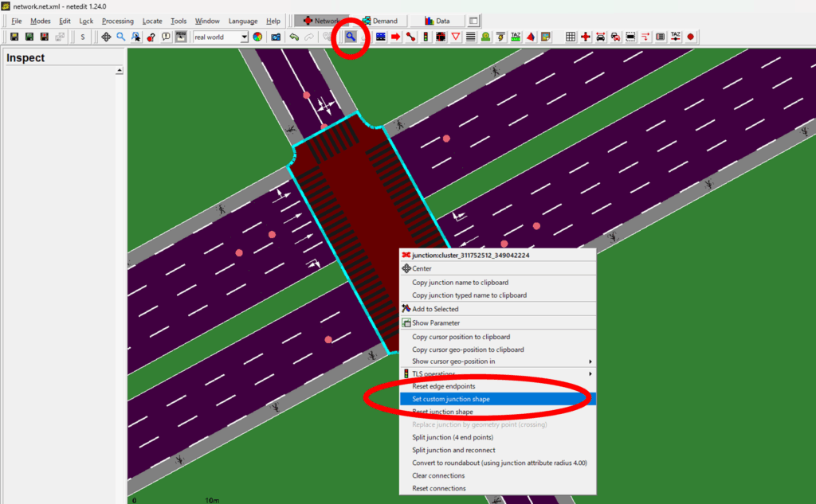
Task: Click the Inspect panel scroll-up arrow
Action: 120,70
